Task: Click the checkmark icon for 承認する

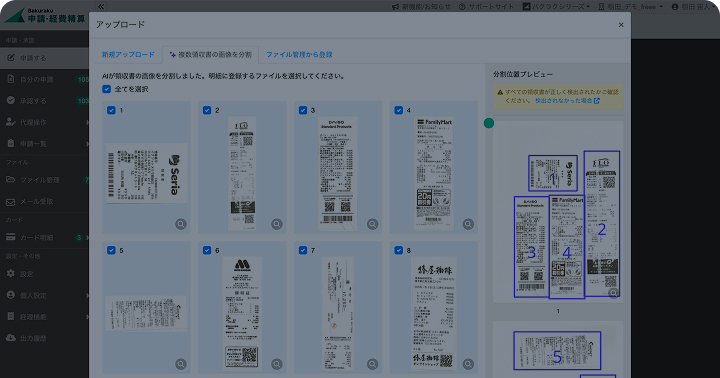Action: pos(11,101)
